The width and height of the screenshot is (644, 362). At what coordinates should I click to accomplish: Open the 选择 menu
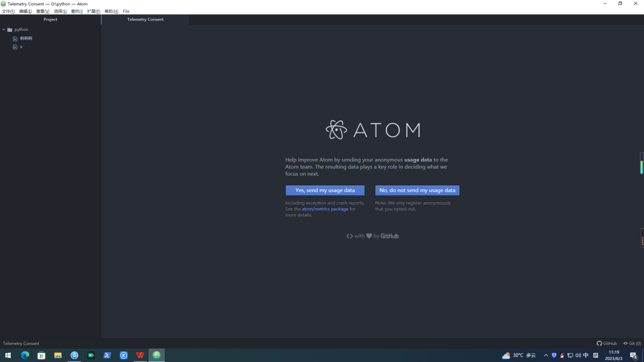pyautogui.click(x=60, y=11)
